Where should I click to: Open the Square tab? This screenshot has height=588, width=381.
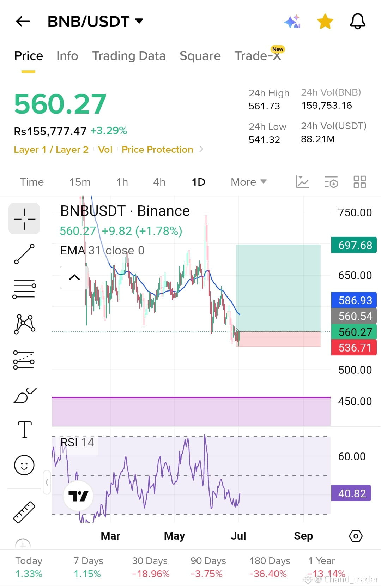tap(200, 56)
